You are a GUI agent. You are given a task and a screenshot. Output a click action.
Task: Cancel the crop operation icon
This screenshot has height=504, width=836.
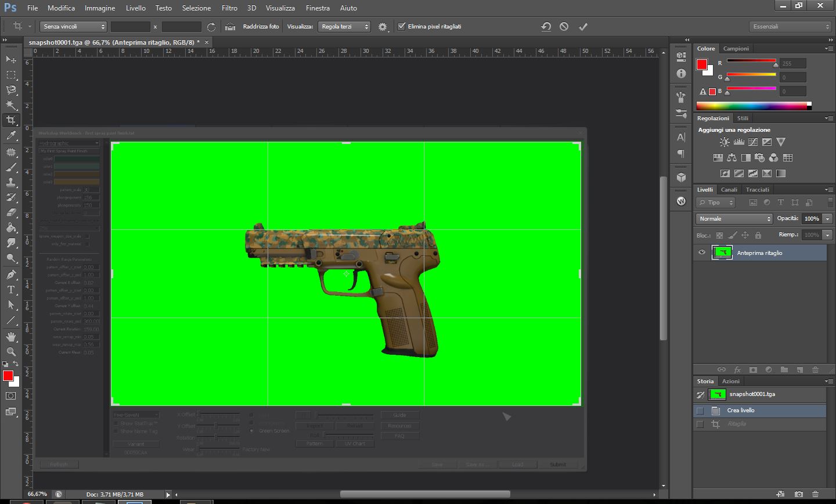564,27
